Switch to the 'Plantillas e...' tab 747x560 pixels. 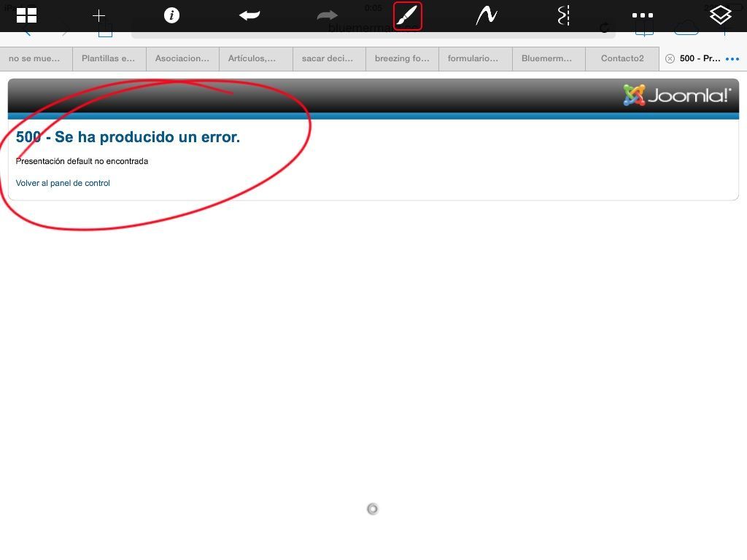109,58
